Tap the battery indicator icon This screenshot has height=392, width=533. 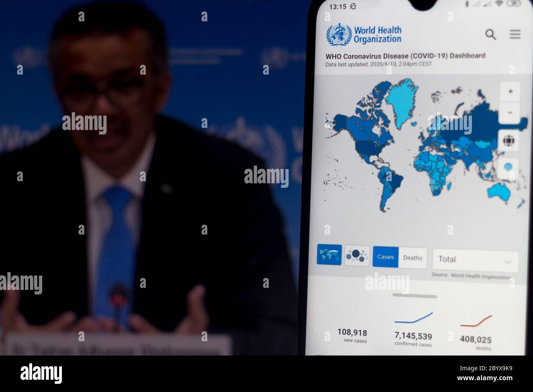[x=514, y=4]
